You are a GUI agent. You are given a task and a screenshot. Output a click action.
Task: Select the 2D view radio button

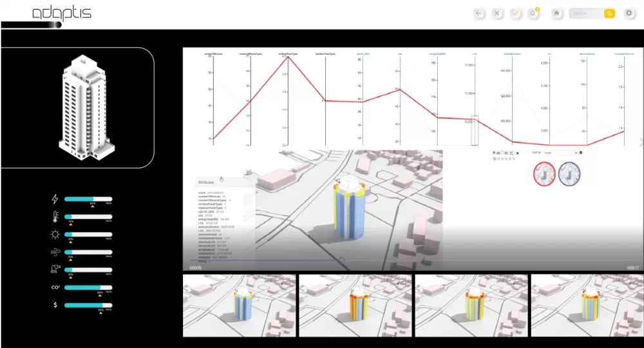[x=494, y=153]
